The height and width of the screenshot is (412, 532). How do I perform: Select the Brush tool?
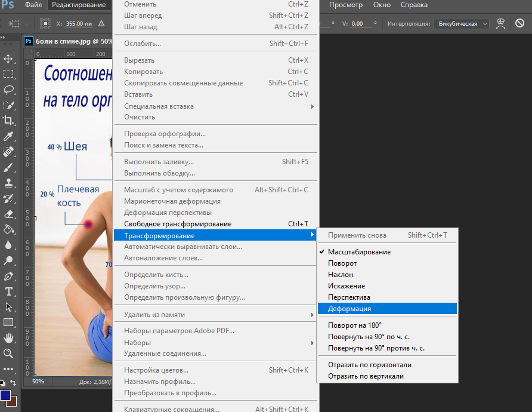click(x=9, y=167)
